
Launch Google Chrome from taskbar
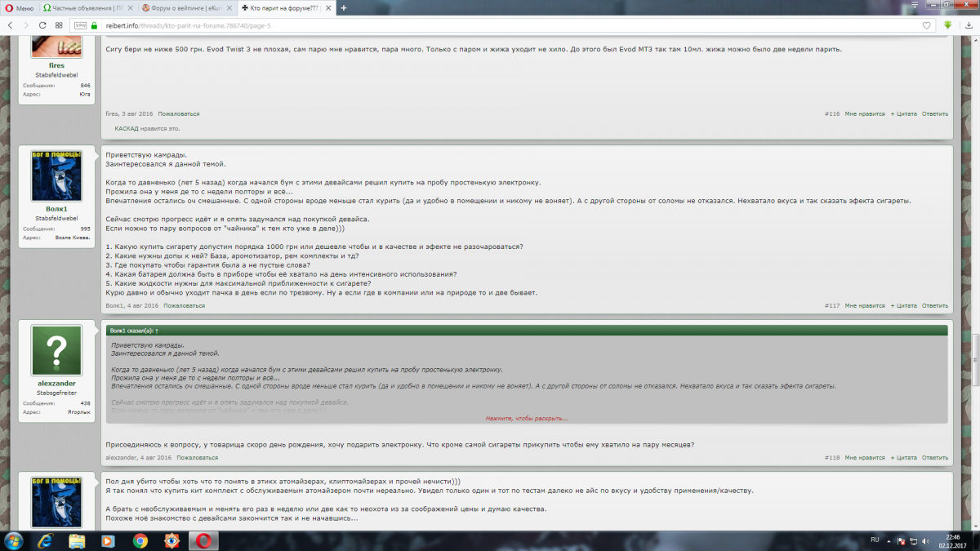140,540
